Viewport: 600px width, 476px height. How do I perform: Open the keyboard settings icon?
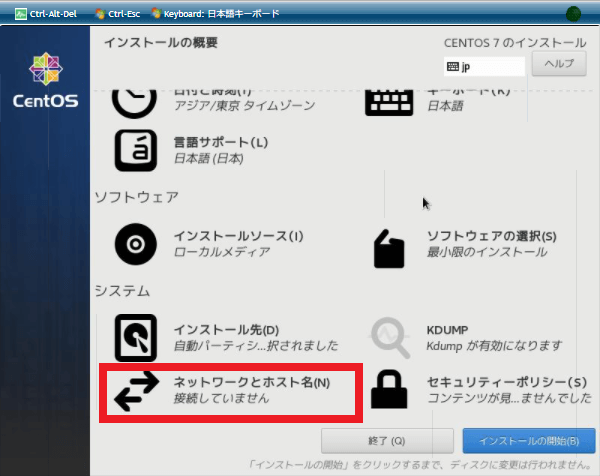click(389, 103)
